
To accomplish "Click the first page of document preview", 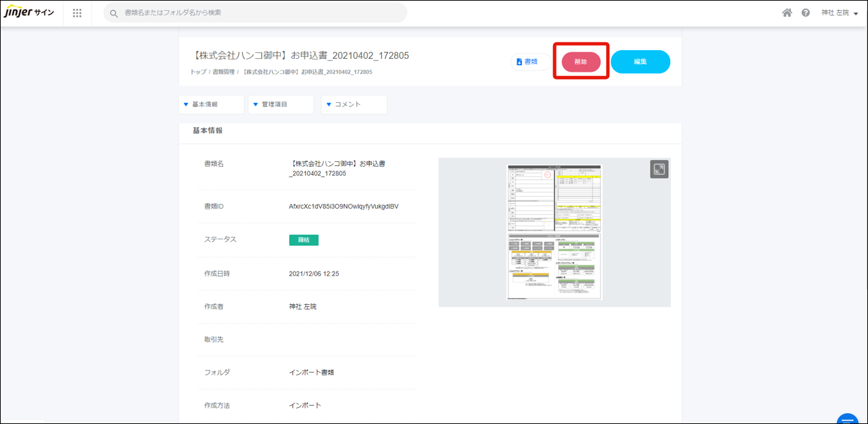I will point(555,198).
